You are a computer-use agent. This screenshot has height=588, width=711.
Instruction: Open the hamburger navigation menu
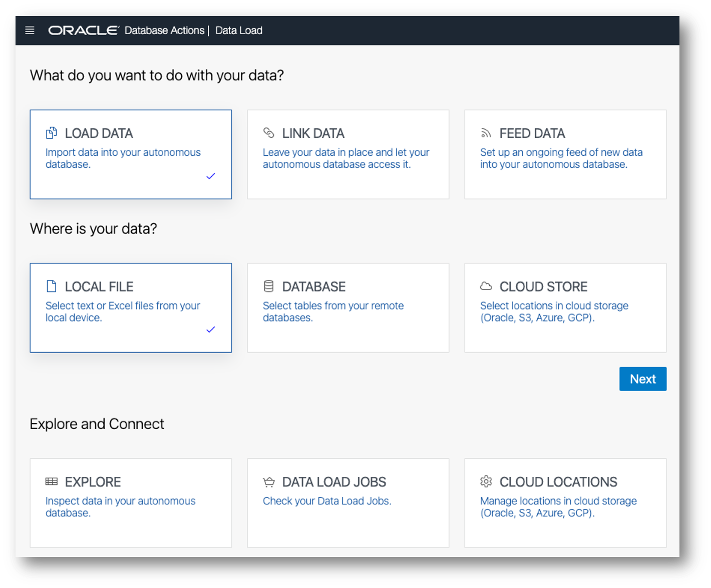[30, 31]
